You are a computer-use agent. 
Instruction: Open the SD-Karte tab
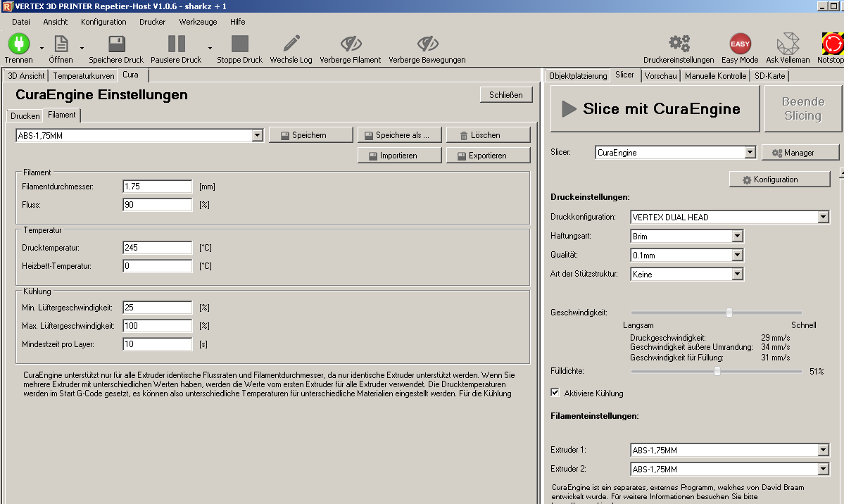(769, 76)
